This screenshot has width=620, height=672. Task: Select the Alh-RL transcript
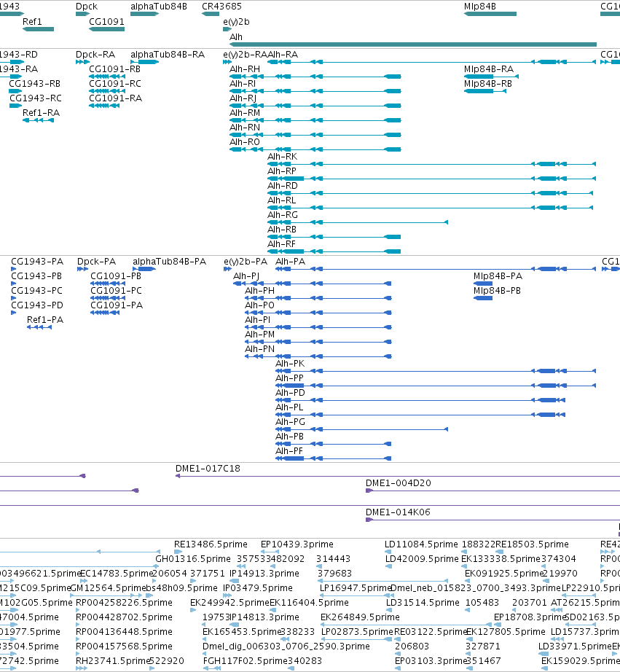click(430, 208)
